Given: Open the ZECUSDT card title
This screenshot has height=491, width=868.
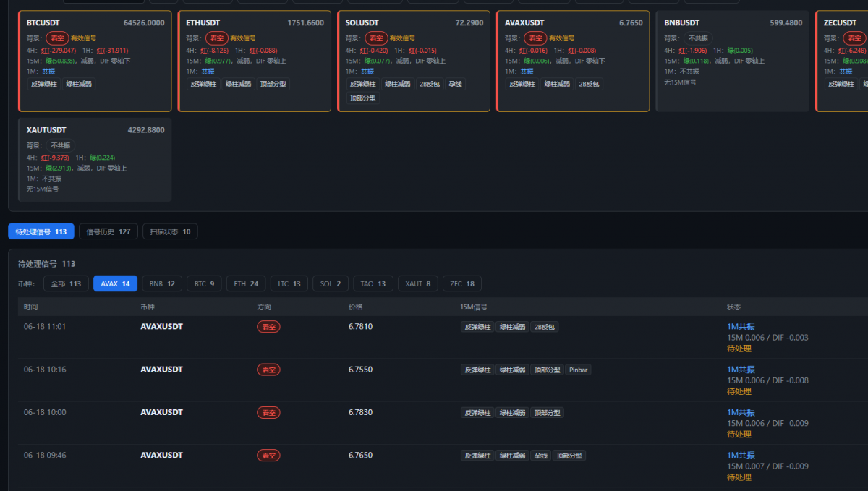Looking at the screenshot, I should pos(841,23).
